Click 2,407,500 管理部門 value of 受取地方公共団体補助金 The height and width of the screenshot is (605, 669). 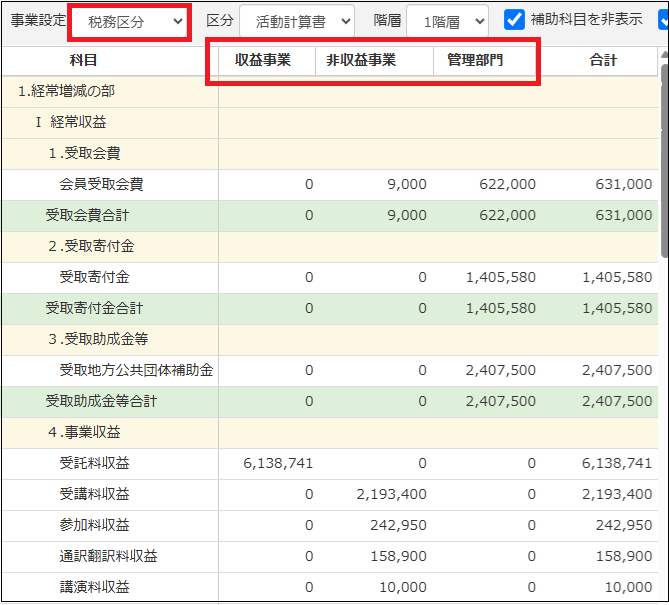[x=500, y=370]
